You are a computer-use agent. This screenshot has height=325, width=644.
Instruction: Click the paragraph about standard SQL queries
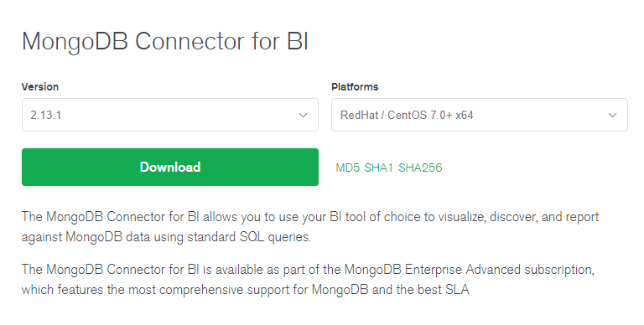coord(310,226)
